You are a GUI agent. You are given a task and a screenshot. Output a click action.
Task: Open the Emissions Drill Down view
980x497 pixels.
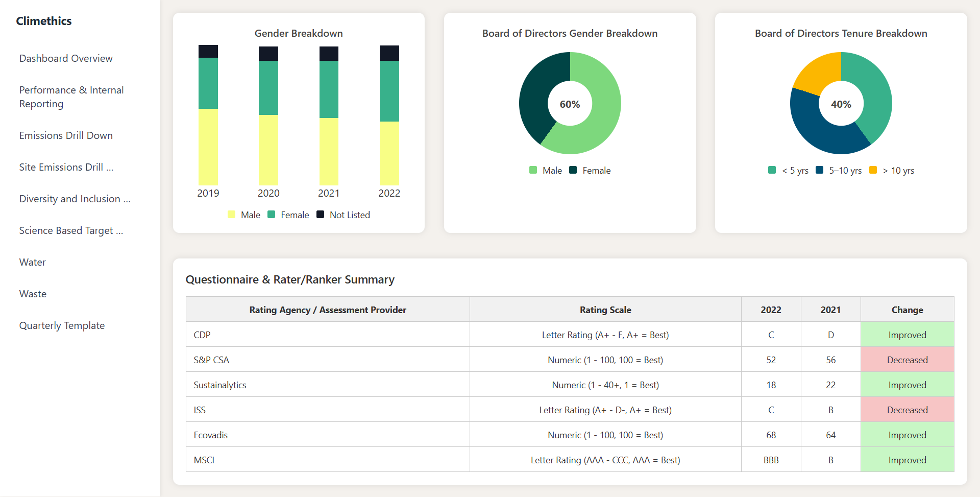[x=66, y=135]
